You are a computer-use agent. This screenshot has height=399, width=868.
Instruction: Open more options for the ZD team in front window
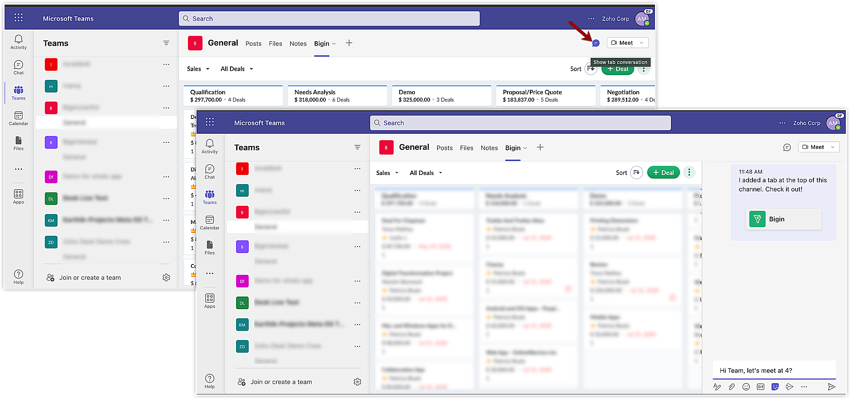tap(357, 346)
